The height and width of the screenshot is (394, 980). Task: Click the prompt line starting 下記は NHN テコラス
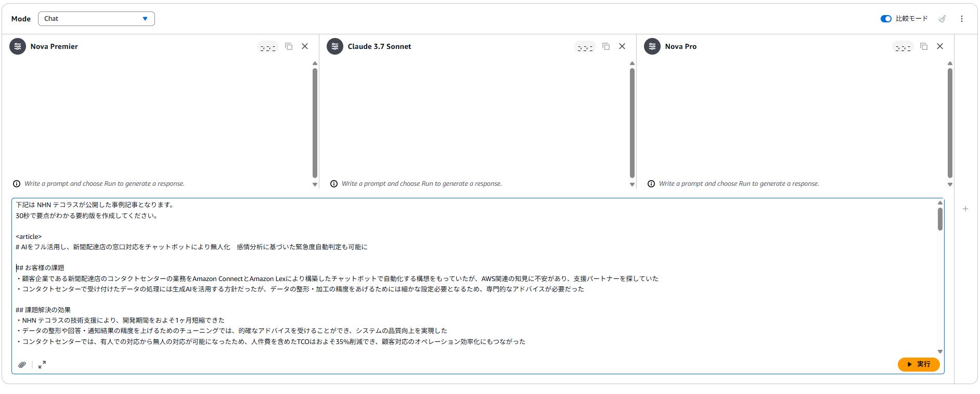coord(96,205)
